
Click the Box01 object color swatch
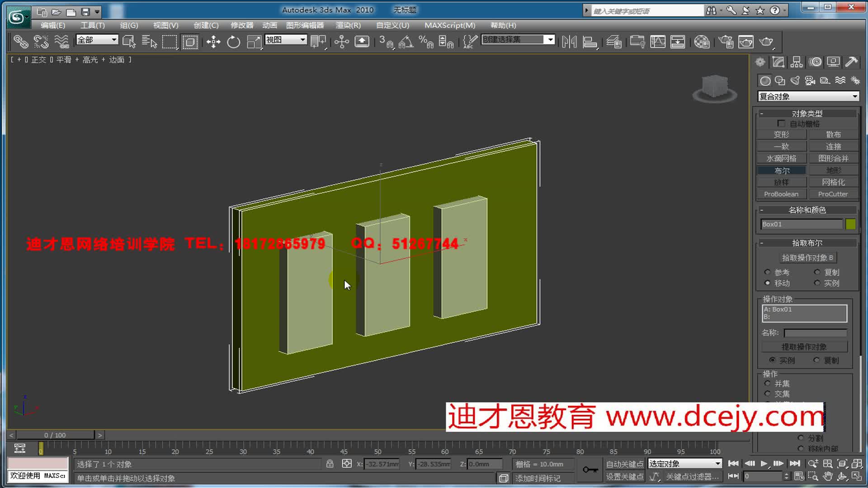[x=850, y=224]
